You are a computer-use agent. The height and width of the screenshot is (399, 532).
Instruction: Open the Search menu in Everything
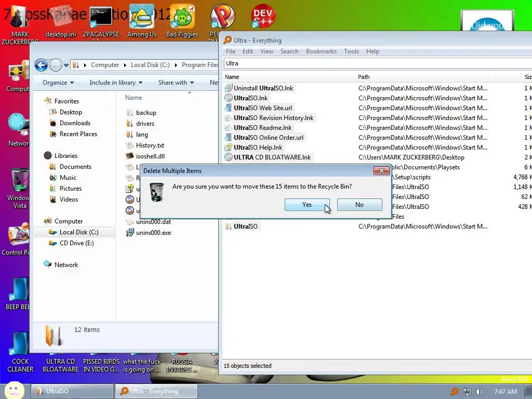coord(289,51)
